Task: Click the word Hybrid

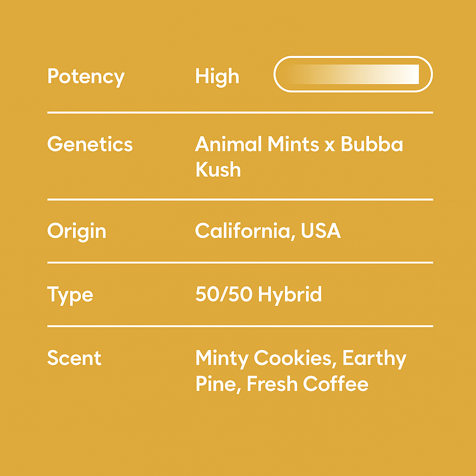Action: click(290, 295)
